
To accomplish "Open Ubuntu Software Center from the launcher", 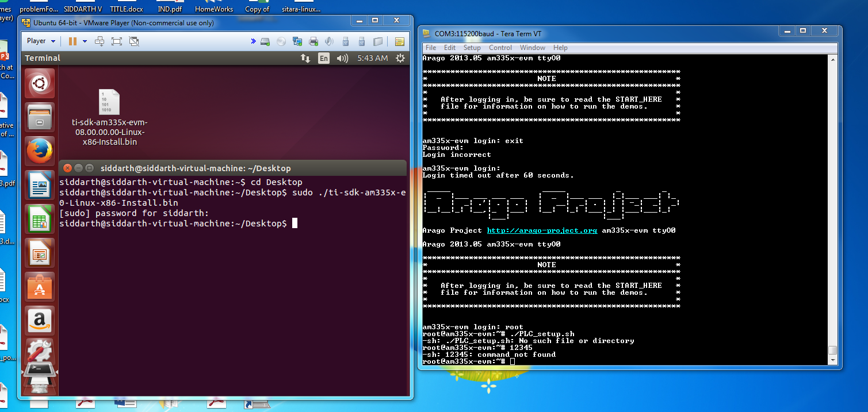I will [x=40, y=287].
